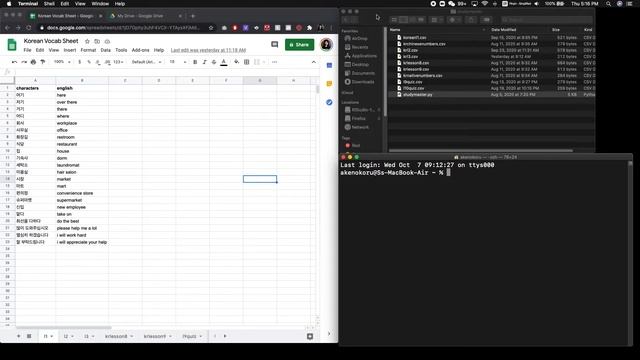Viewport: 640px width, 360px height.
Task: Open dropdown arrow on l9quiz sheet tab
Action: pos(201,336)
